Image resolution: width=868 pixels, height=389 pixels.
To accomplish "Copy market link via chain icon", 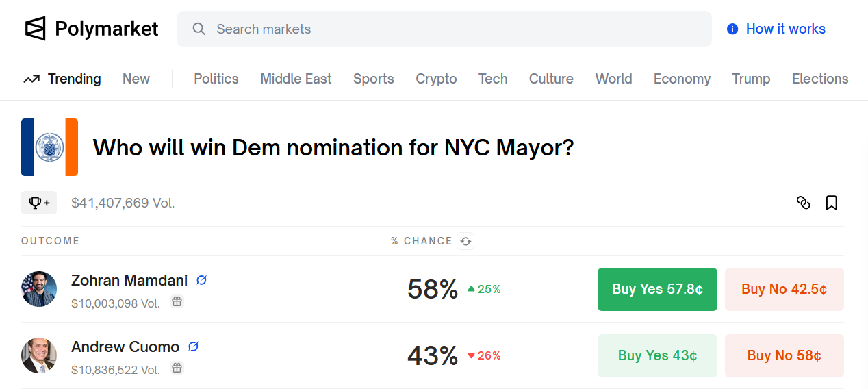I will [804, 203].
